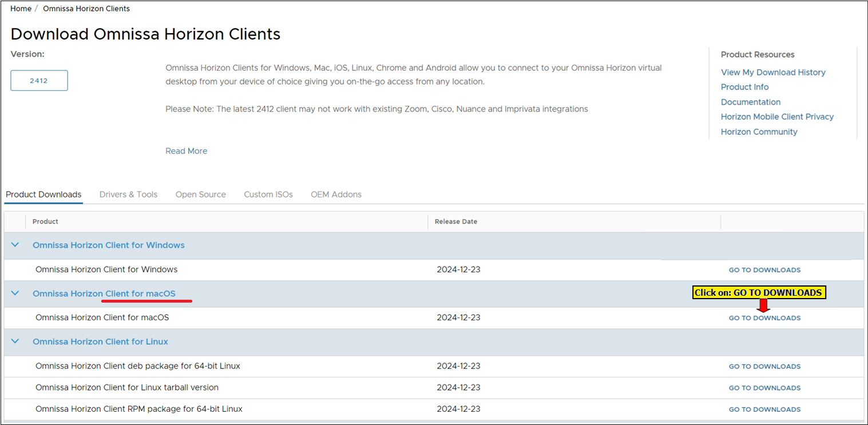Open the Drivers & Tools tab
Viewport: 868px width, 425px height.
128,194
